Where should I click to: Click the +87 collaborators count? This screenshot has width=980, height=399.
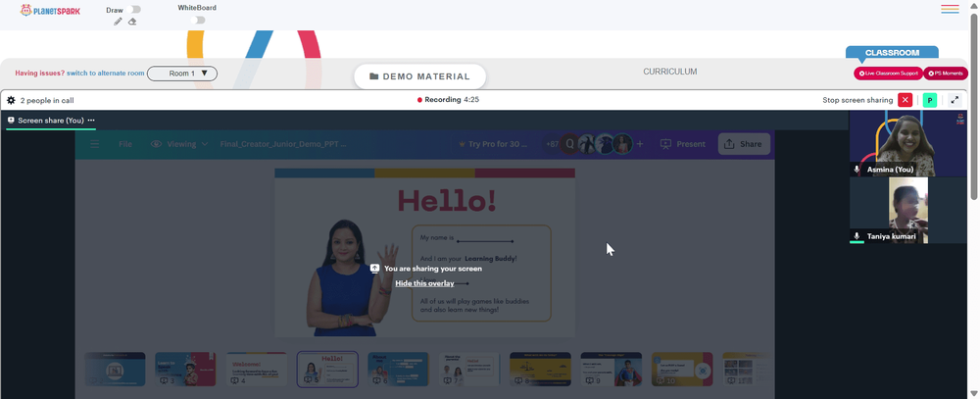pyautogui.click(x=552, y=144)
